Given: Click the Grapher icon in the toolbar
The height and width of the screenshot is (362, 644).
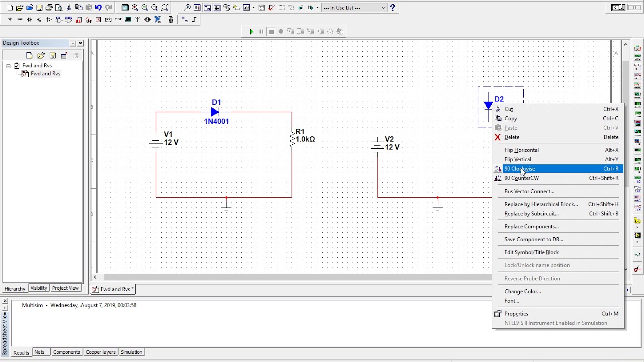Looking at the screenshot, I should 247,8.
